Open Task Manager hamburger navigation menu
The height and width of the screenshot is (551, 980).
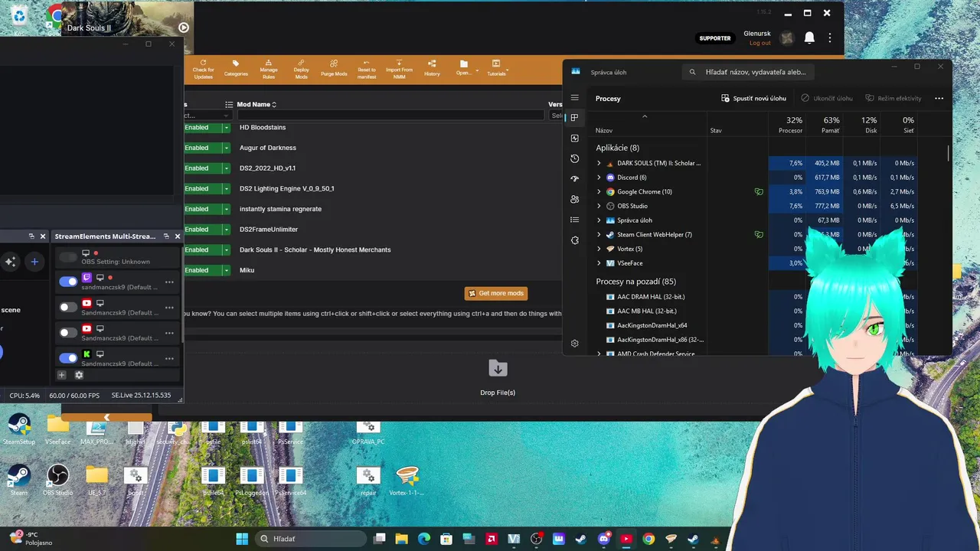click(575, 98)
